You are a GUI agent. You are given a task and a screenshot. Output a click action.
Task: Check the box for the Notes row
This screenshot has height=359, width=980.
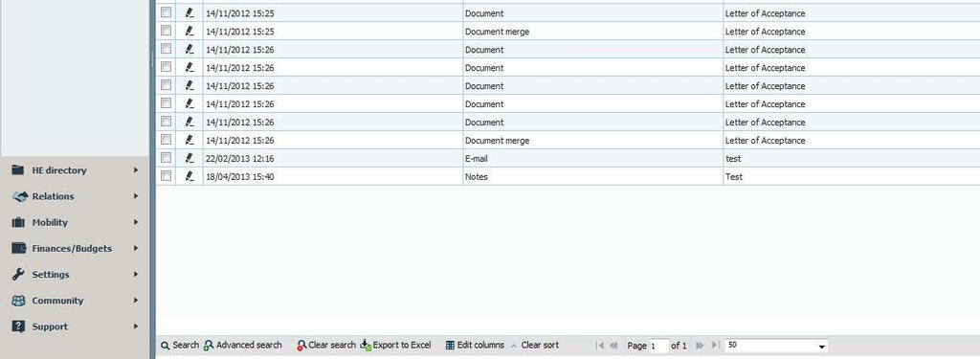click(166, 176)
